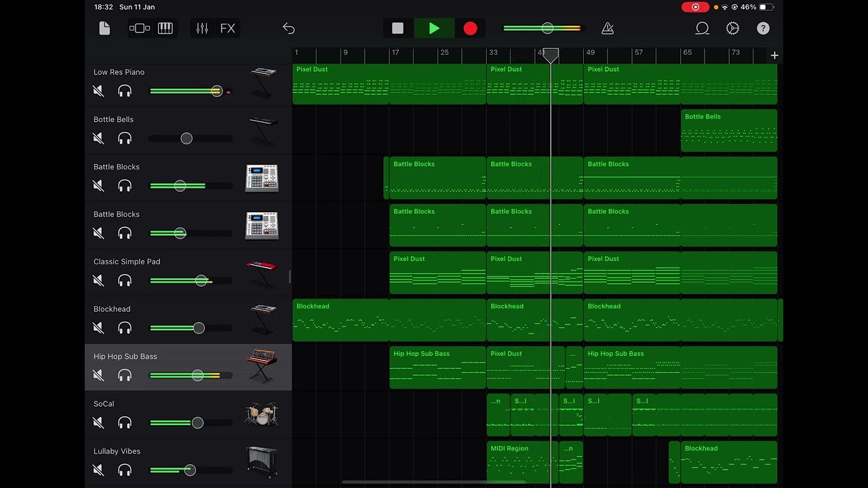Select Blockhead keyboard instrument icon
The image size is (868, 488).
pos(262,321)
